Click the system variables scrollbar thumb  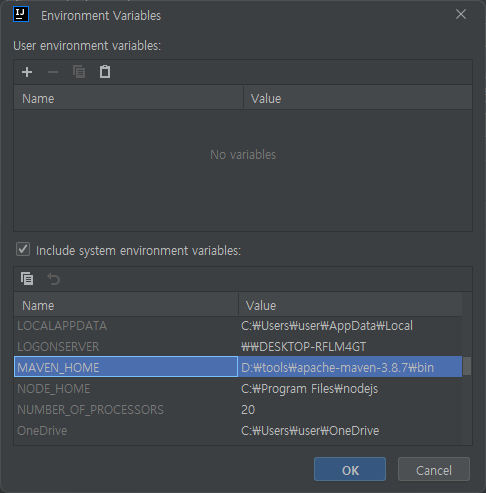[x=467, y=366]
